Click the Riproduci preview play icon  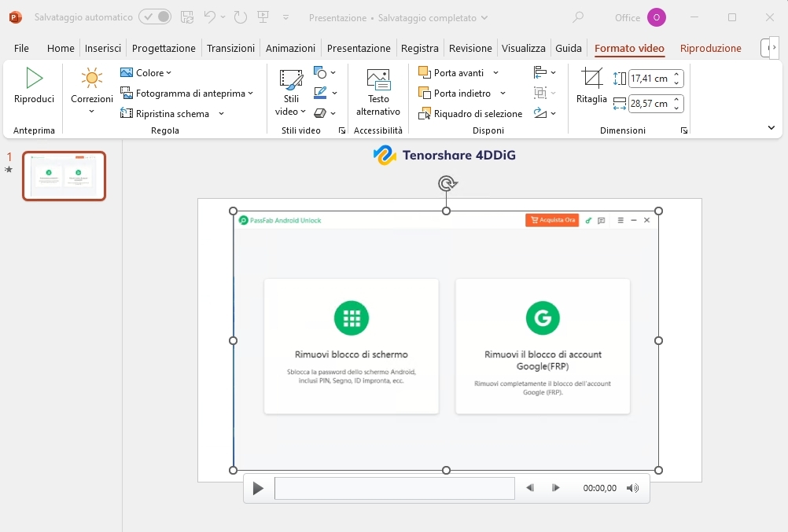click(34, 79)
